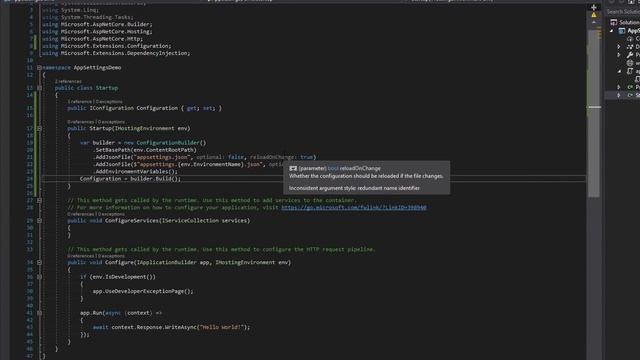Image resolution: width=640 pixels, height=360 pixels.
Task: Expand the Dependencies node arrow
Action: pyautogui.click(x=619, y=47)
